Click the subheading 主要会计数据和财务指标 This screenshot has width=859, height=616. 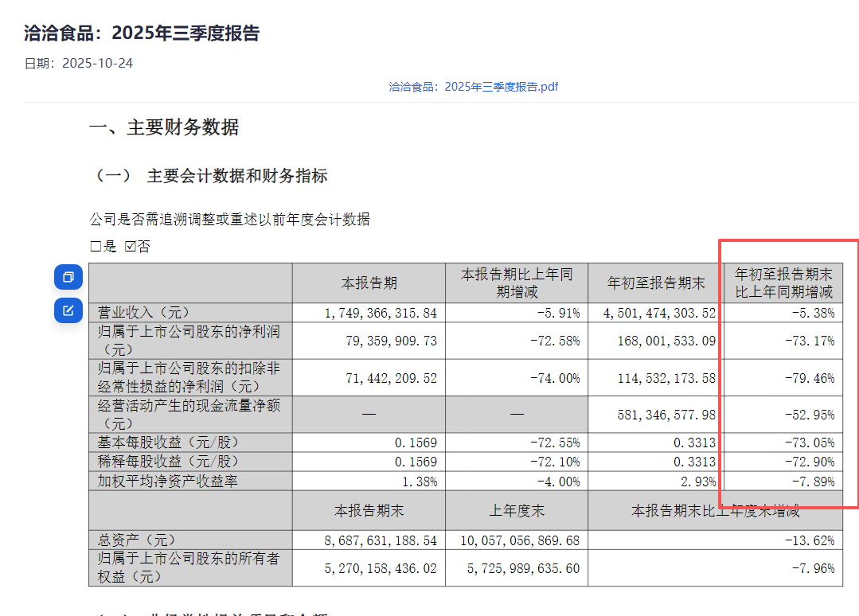(x=237, y=176)
